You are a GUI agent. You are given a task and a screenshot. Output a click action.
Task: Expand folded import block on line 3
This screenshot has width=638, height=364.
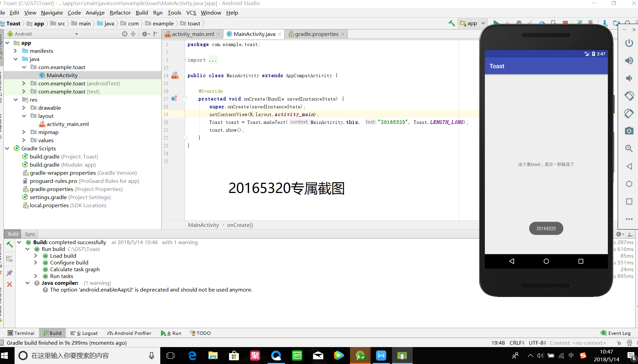click(x=185, y=60)
